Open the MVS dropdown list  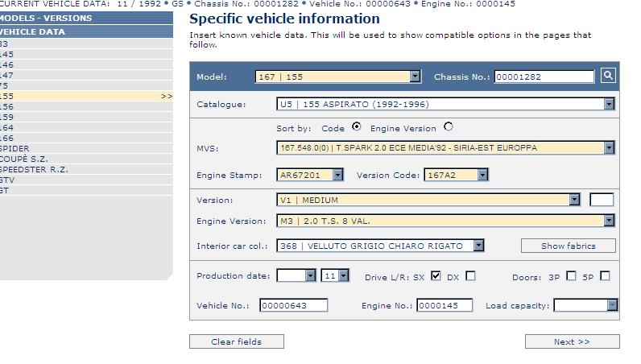tap(609, 148)
